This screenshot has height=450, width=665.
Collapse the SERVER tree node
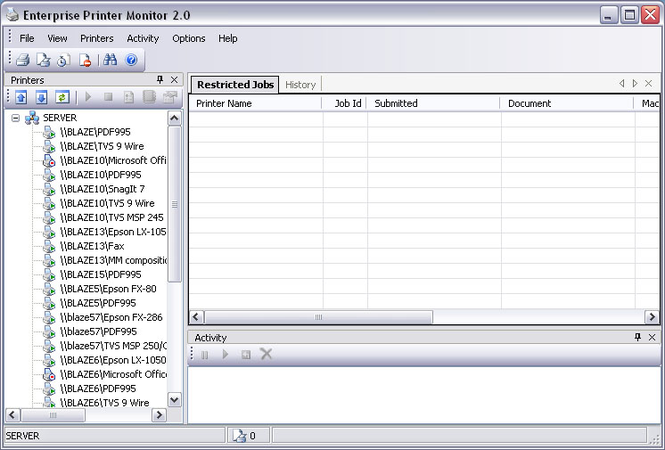tap(15, 118)
